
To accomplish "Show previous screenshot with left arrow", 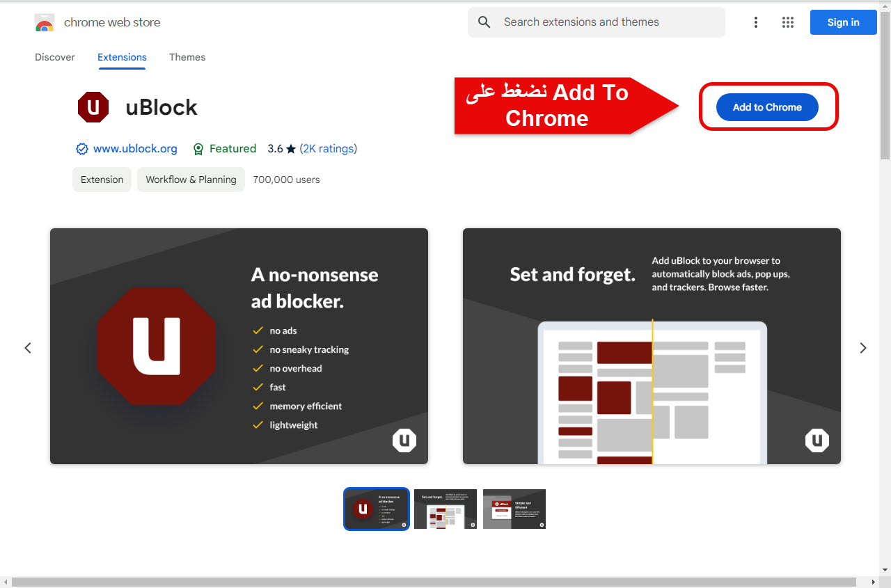I will (28, 348).
